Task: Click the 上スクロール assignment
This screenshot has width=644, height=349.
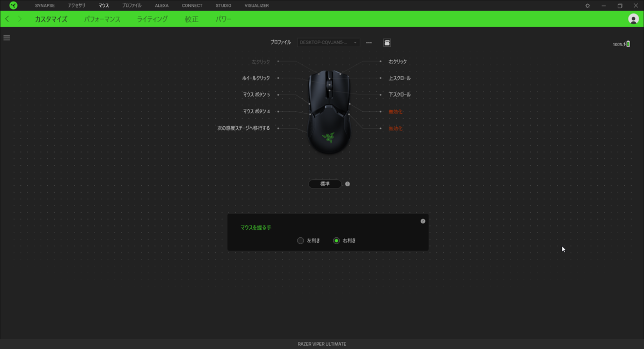Action: point(399,78)
